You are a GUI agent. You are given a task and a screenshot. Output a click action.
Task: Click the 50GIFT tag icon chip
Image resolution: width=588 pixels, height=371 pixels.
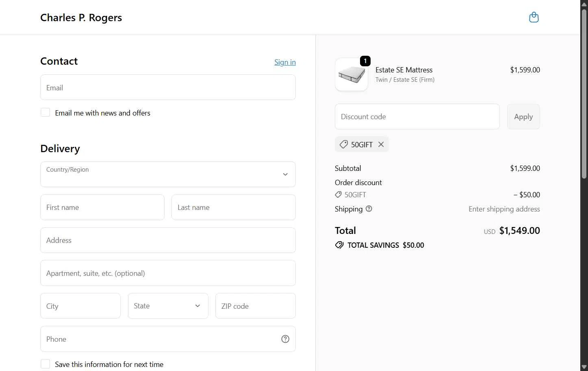pos(344,144)
